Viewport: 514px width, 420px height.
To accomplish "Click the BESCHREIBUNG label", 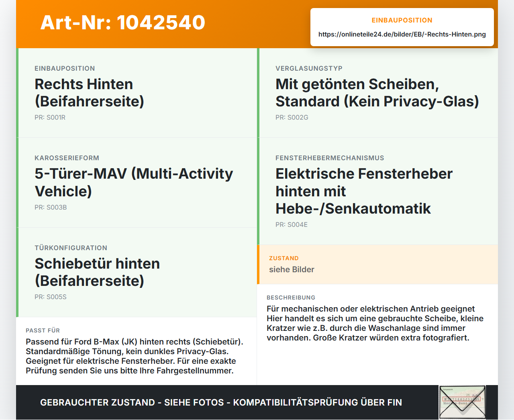I will tap(291, 298).
